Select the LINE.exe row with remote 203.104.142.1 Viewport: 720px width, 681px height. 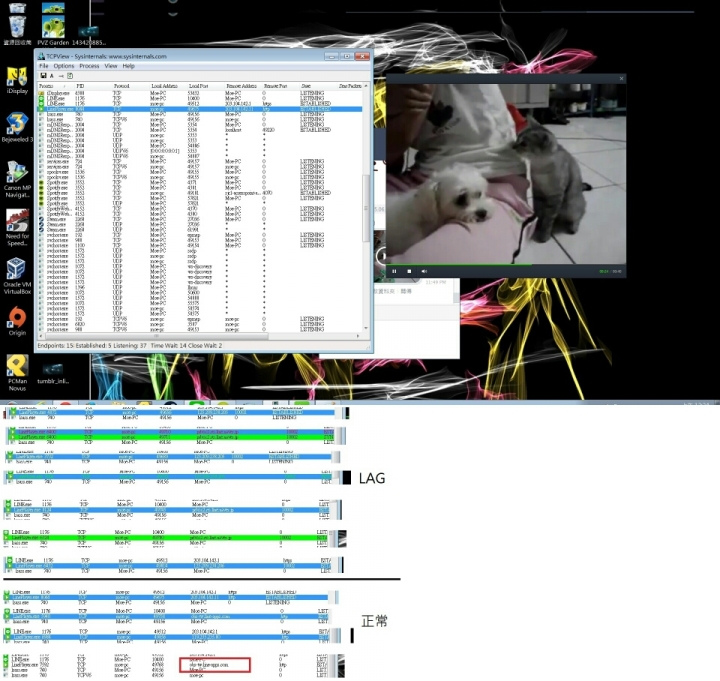(x=200, y=104)
